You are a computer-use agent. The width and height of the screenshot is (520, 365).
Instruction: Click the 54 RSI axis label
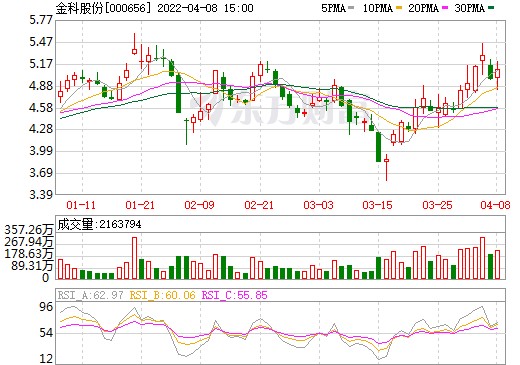pyautogui.click(x=46, y=333)
